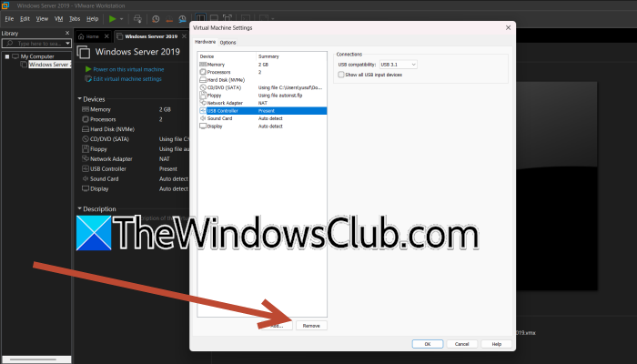Enable Show all USB input devices checkbox
This screenshot has width=637, height=364.
point(341,75)
